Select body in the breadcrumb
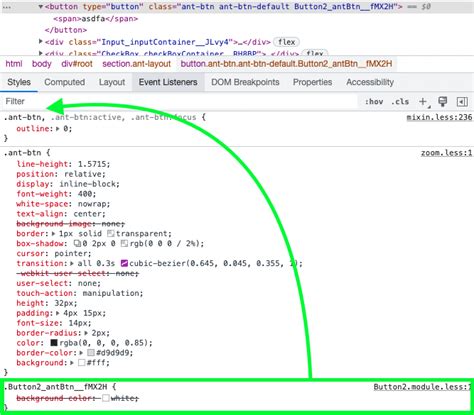Screen dimensions: 474x415 [42, 64]
